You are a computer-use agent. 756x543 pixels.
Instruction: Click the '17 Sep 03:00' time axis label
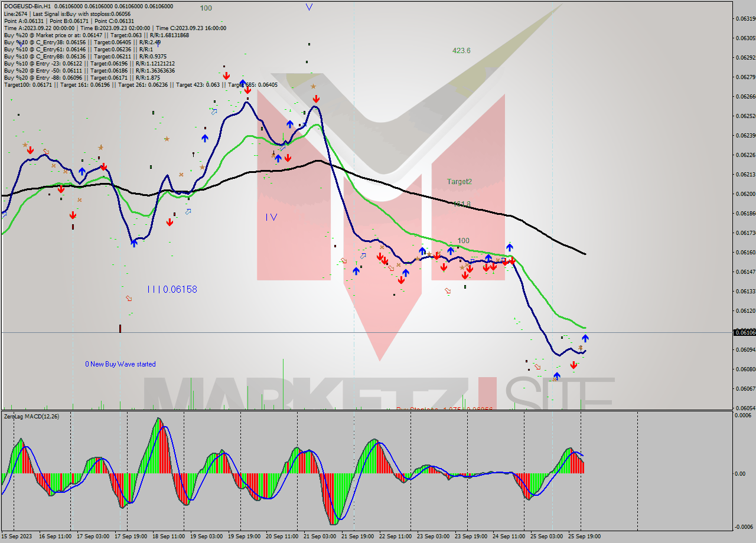pyautogui.click(x=92, y=536)
